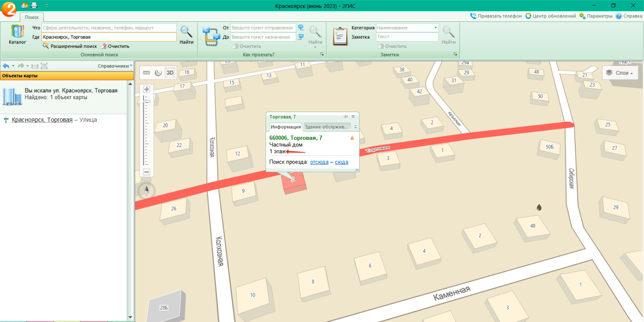This screenshot has width=644, height=322.
Task: Go forward with the gray redo arrow
Action: coord(21,66)
